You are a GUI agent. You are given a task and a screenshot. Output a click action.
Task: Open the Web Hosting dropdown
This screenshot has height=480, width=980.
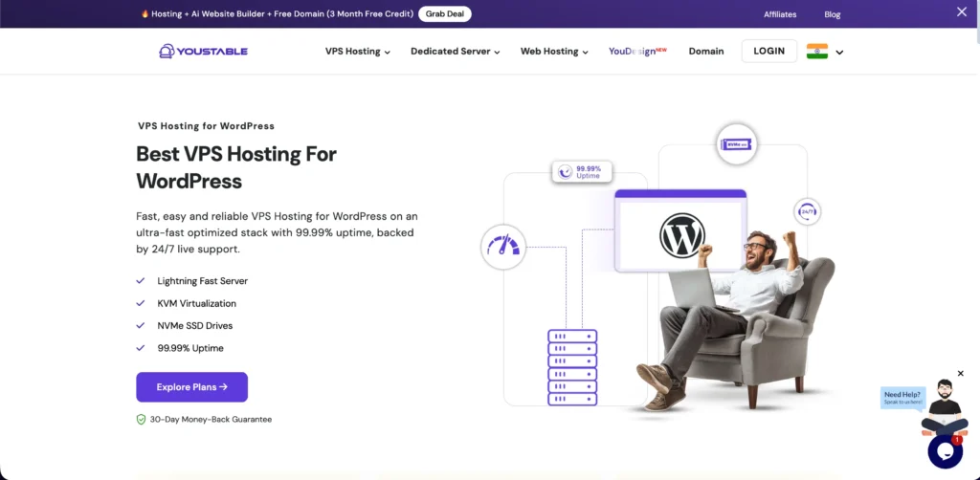pyautogui.click(x=554, y=52)
